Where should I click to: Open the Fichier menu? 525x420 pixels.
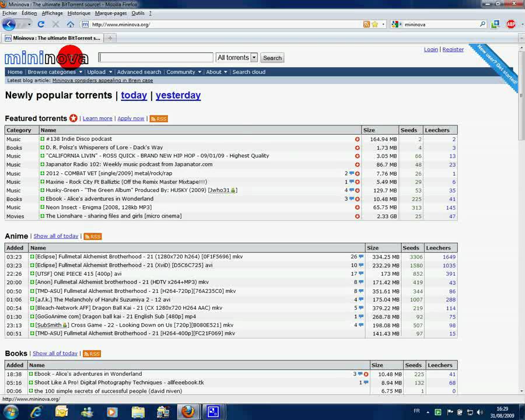[x=9, y=13]
